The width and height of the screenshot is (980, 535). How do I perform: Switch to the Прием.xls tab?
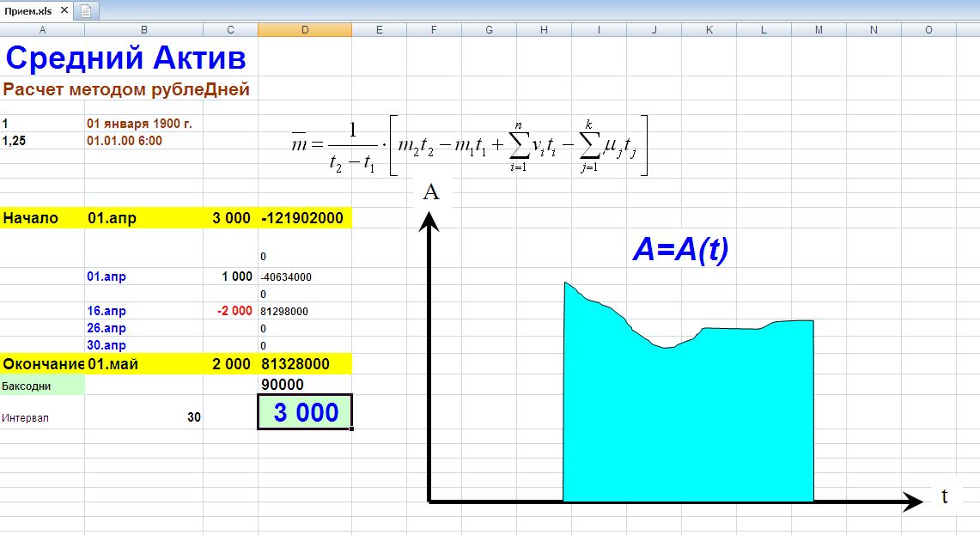[x=30, y=10]
